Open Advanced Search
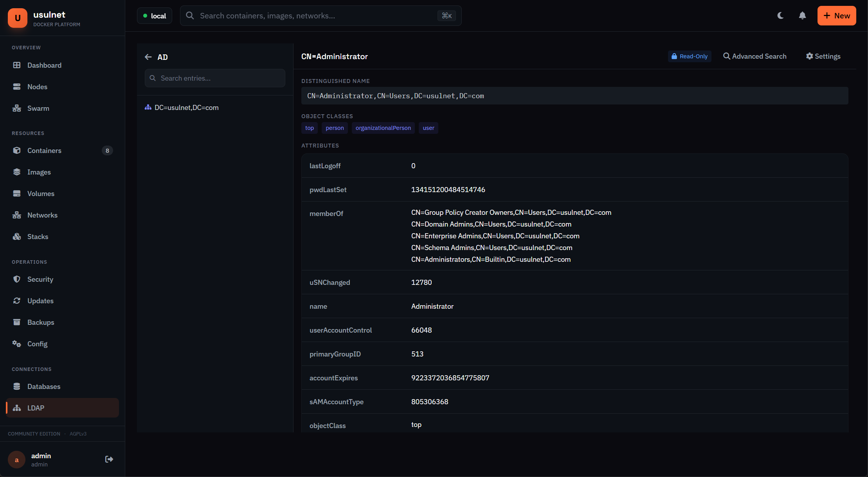This screenshot has height=477, width=868. pos(755,56)
